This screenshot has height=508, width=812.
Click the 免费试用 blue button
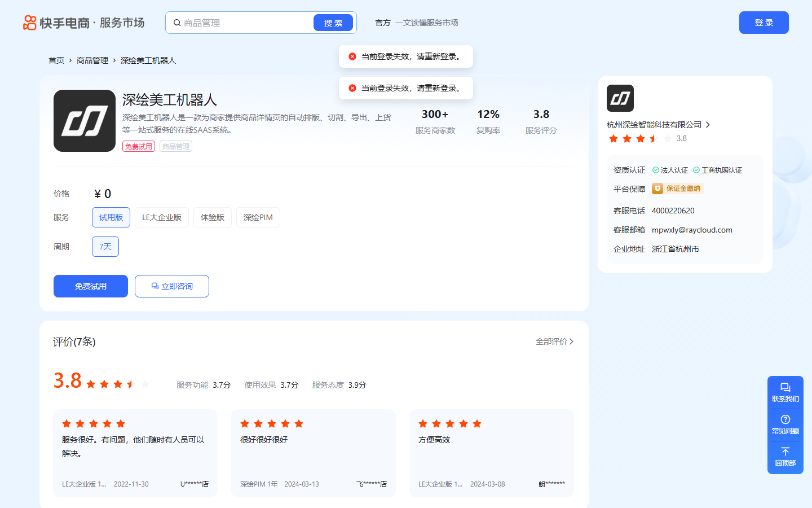[x=91, y=286]
